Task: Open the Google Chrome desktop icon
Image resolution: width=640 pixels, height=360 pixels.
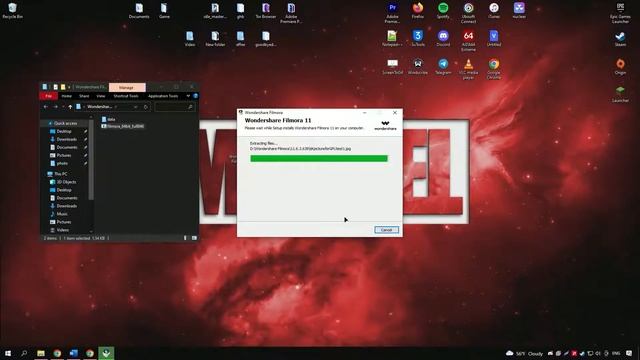Action: 494,69
